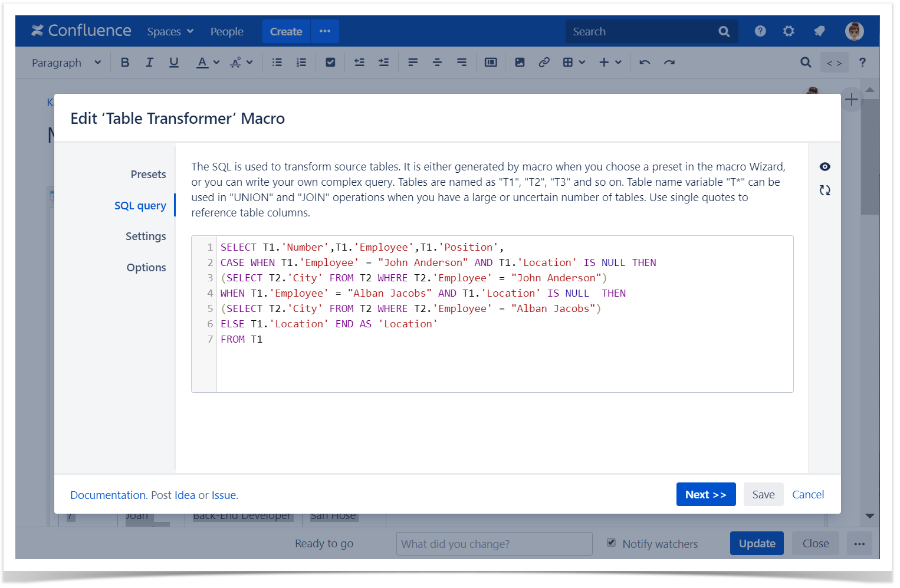Screen dimensions: 900x588
Task: Toggle the Notify watchers checkbox
Action: click(611, 543)
